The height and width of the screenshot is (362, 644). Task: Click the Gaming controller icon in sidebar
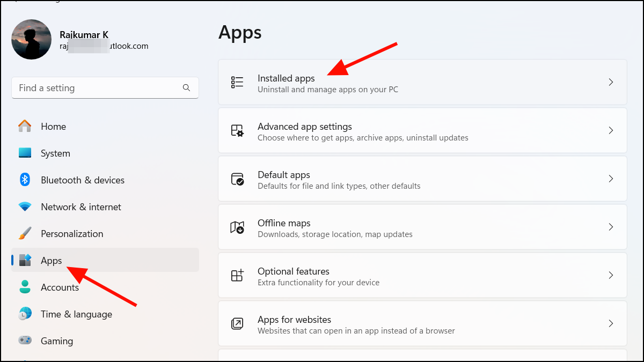tap(25, 341)
